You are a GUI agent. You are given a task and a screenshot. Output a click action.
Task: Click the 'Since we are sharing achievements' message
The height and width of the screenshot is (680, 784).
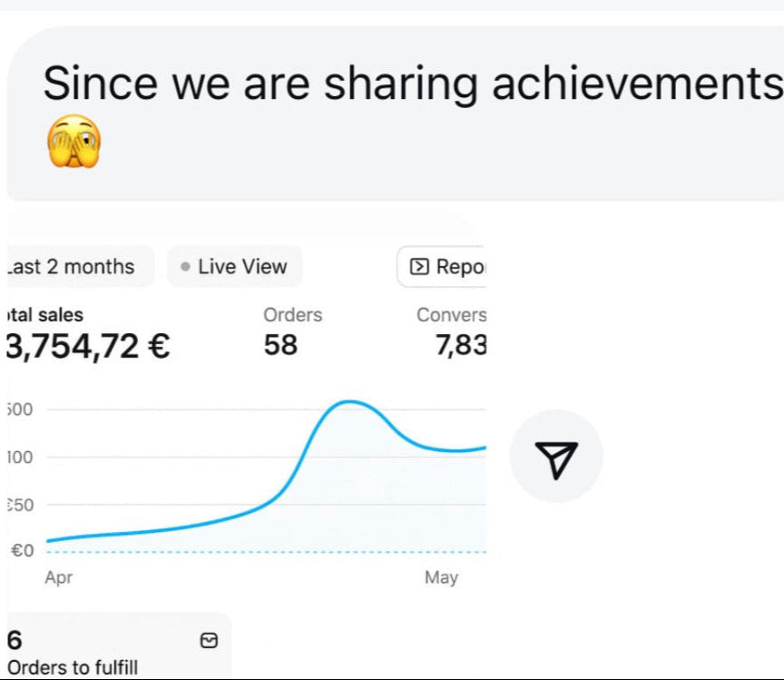tap(413, 84)
